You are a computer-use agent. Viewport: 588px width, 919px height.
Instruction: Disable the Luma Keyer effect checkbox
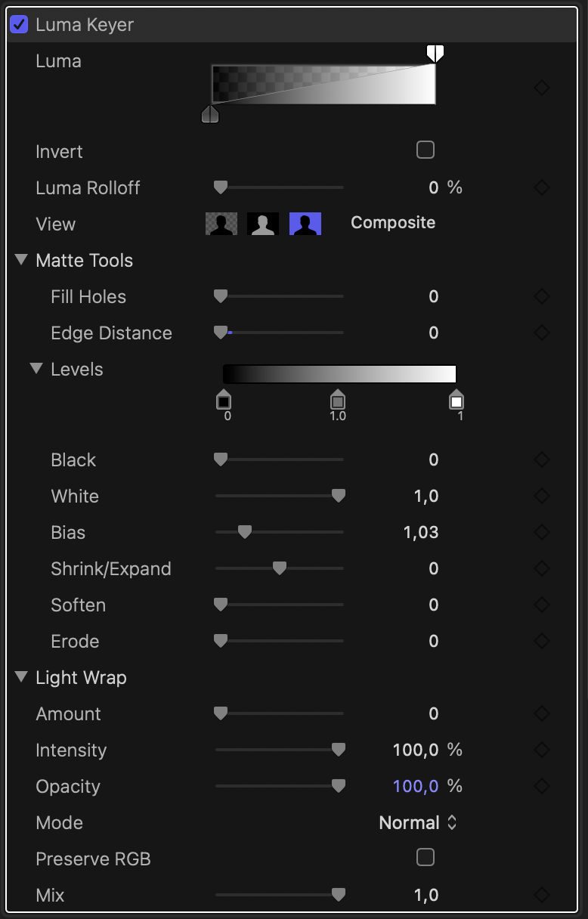19,24
